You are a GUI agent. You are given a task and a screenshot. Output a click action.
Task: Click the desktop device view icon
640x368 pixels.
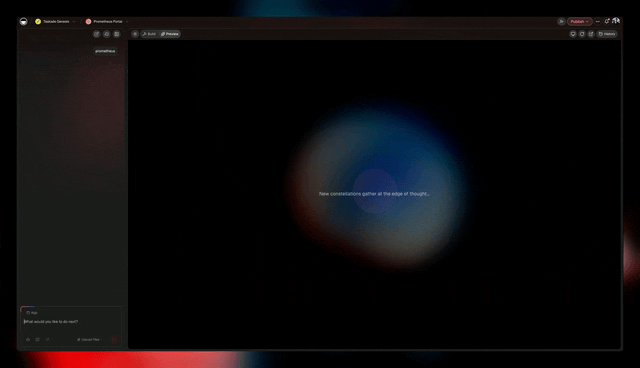(x=573, y=34)
